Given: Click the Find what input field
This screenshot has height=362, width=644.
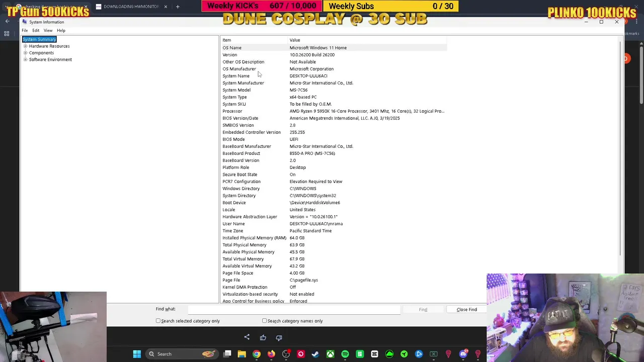Looking at the screenshot, I should click(x=294, y=309).
